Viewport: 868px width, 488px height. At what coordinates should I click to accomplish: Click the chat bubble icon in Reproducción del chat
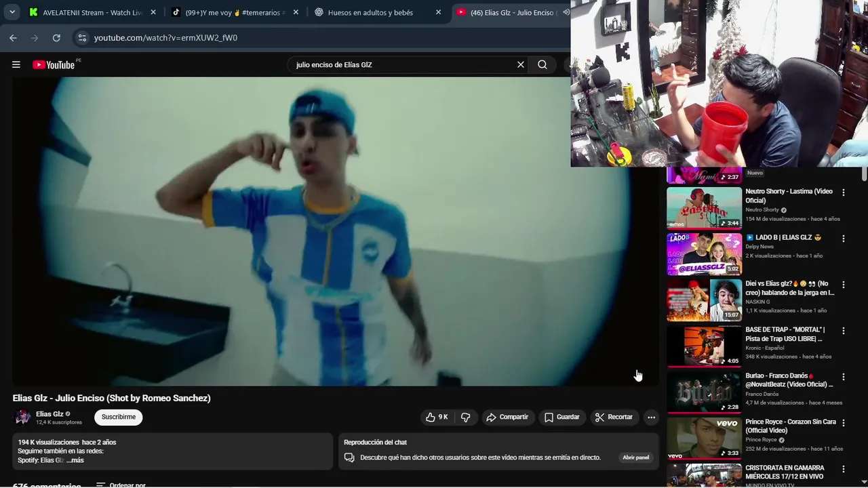(349, 457)
